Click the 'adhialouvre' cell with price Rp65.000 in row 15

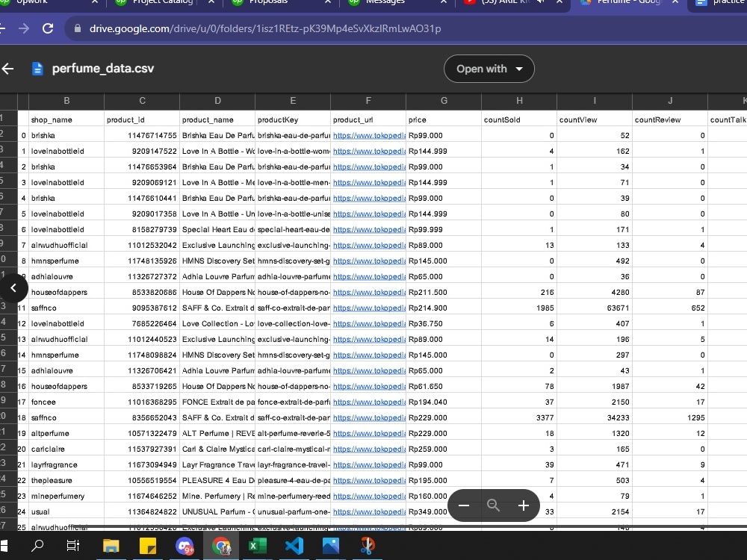[x=66, y=370]
